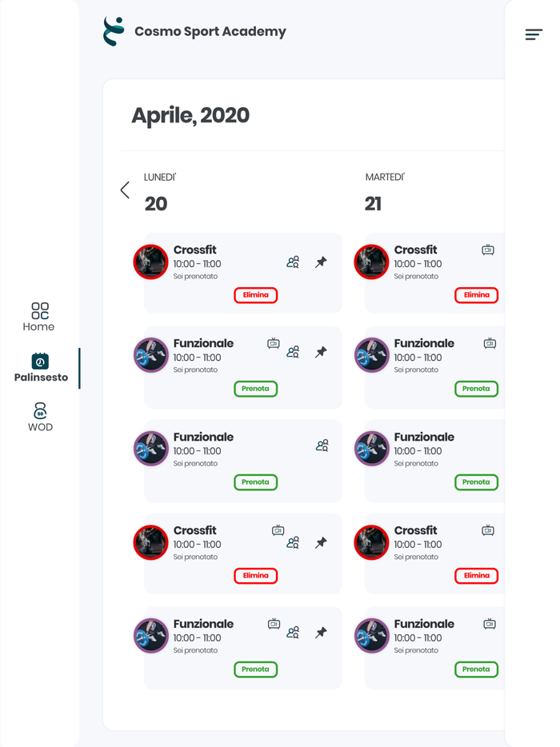Go to the previous week using left chevron
The image size is (560, 747).
click(125, 190)
